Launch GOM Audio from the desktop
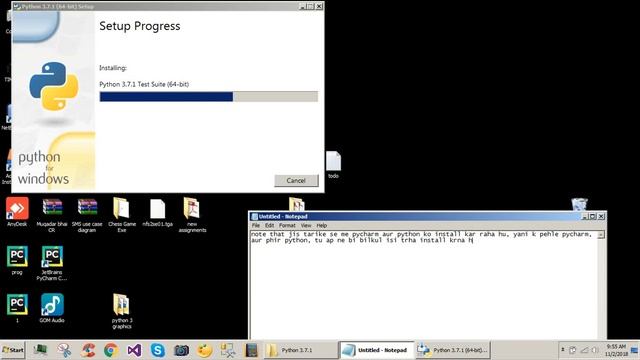The image size is (640, 360). [52, 308]
